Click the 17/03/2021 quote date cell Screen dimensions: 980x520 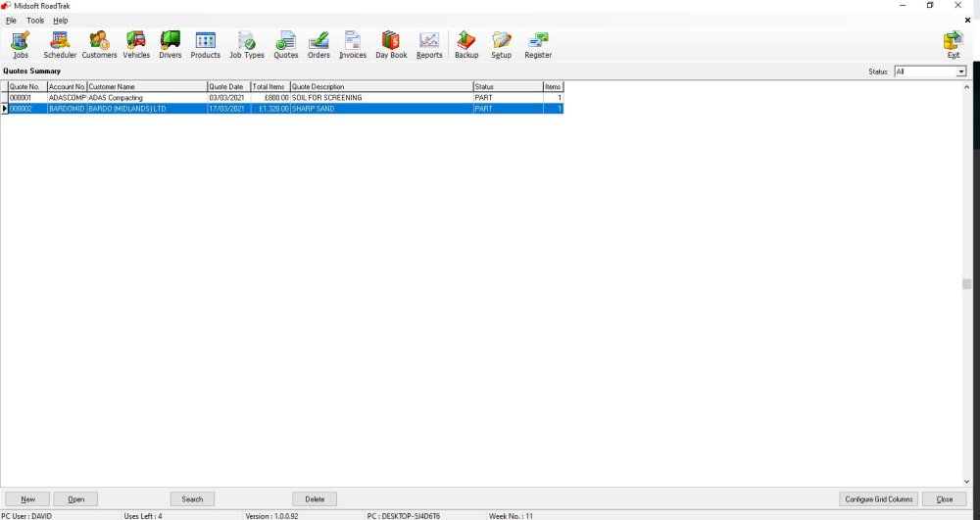tap(228, 109)
